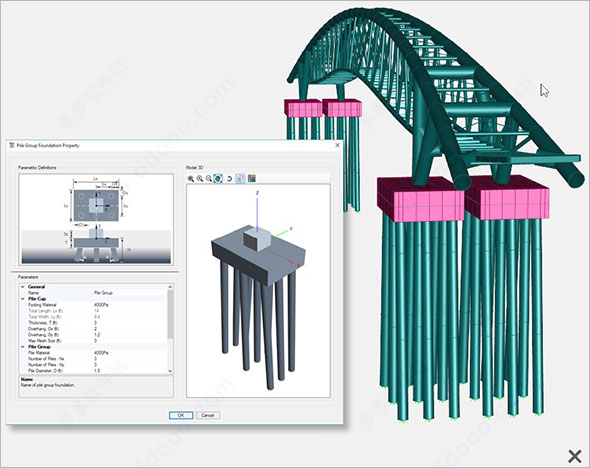
Task: Toggle the highlighted square view icon
Action: coord(240,179)
